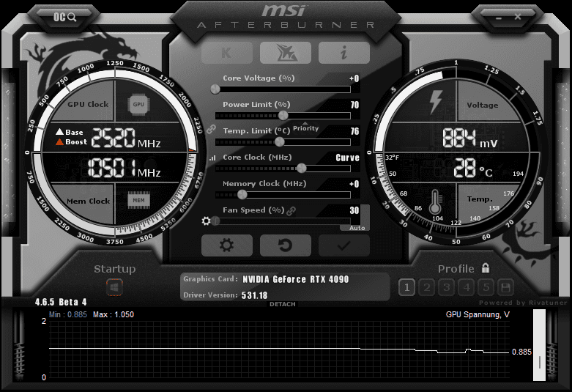The height and width of the screenshot is (392, 572).
Task: Click the Max : 1.050 graph value
Action: [114, 314]
